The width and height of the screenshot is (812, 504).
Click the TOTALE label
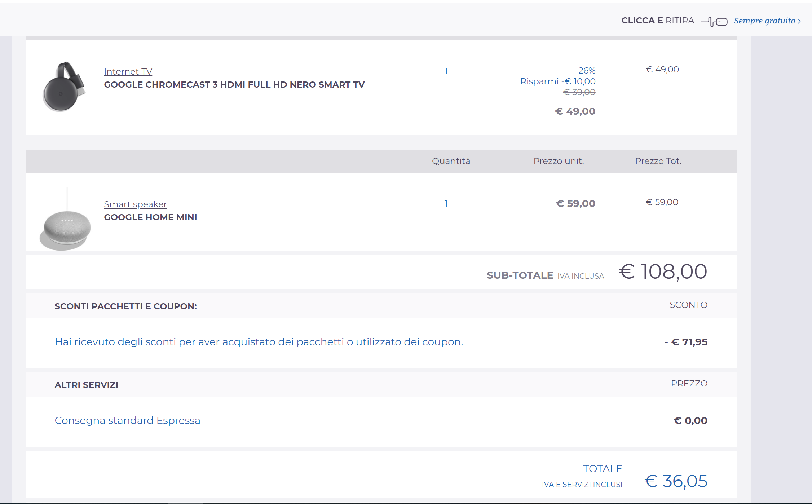pos(603,469)
